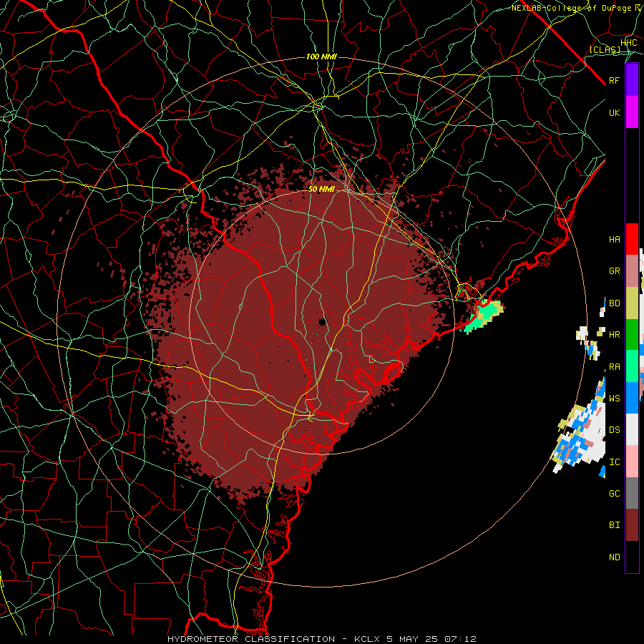Click the RF purple legend swatch
Screen dimensions: 644x644
pos(632,80)
